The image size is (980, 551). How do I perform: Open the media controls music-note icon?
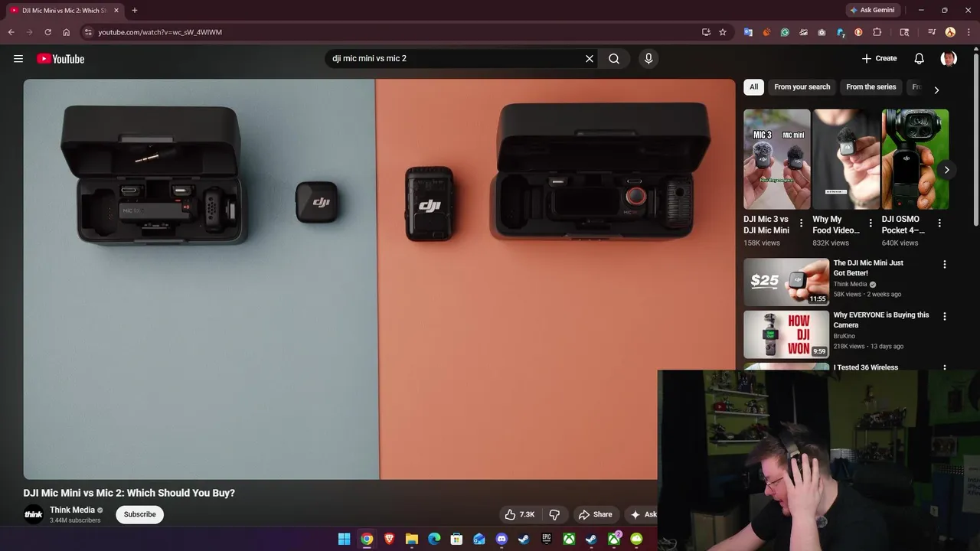coord(932,32)
